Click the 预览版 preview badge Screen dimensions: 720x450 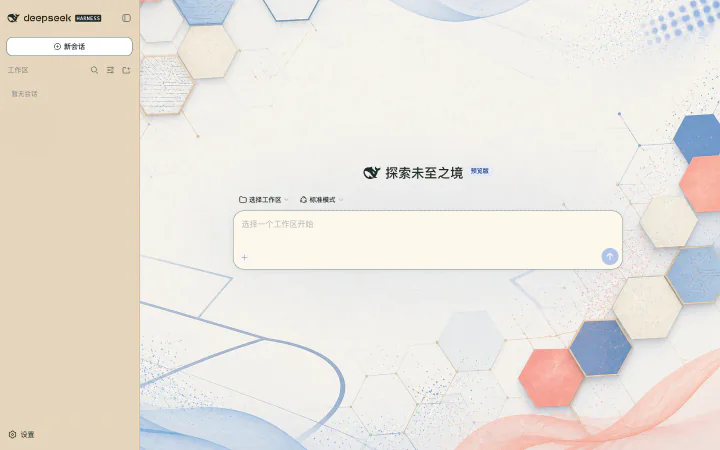tap(480, 171)
